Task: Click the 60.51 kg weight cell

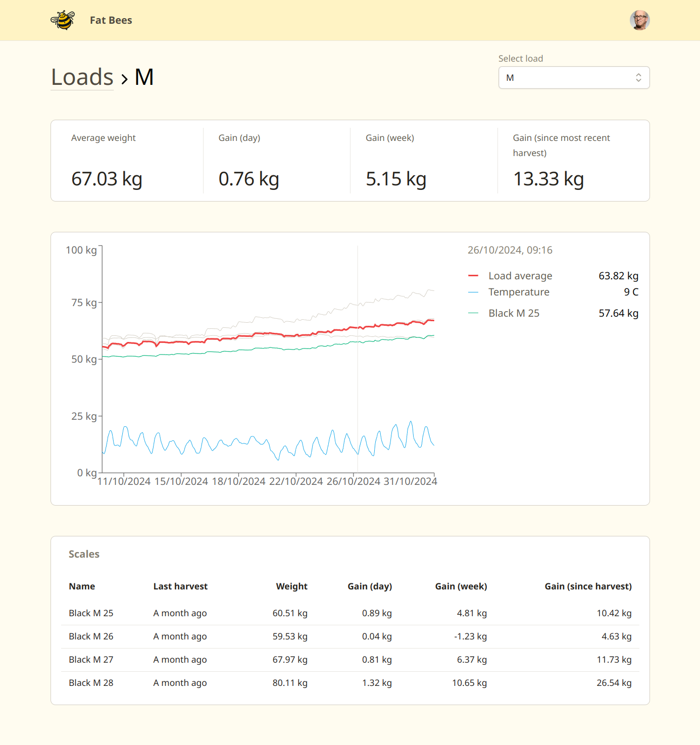Action: coord(290,613)
